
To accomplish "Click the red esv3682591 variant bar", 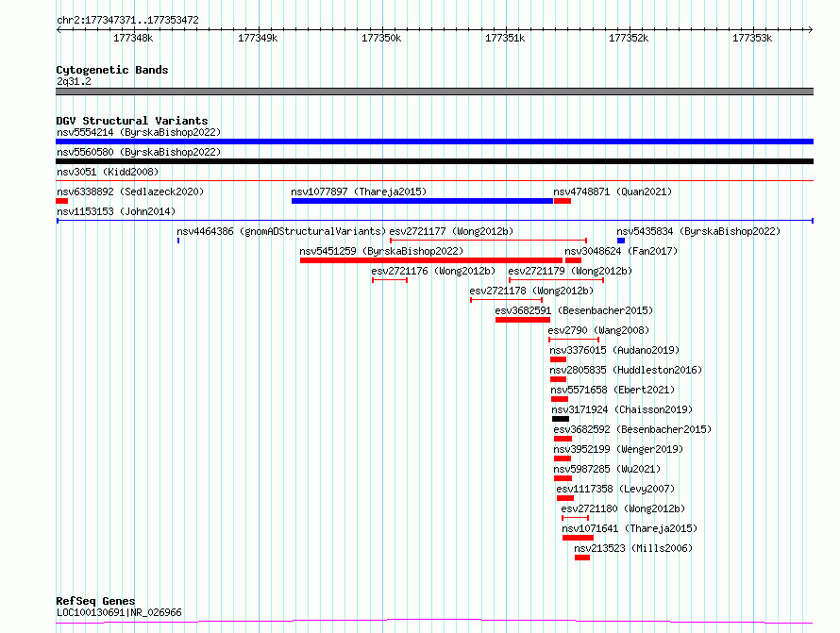I will pyautogui.click(x=523, y=320).
